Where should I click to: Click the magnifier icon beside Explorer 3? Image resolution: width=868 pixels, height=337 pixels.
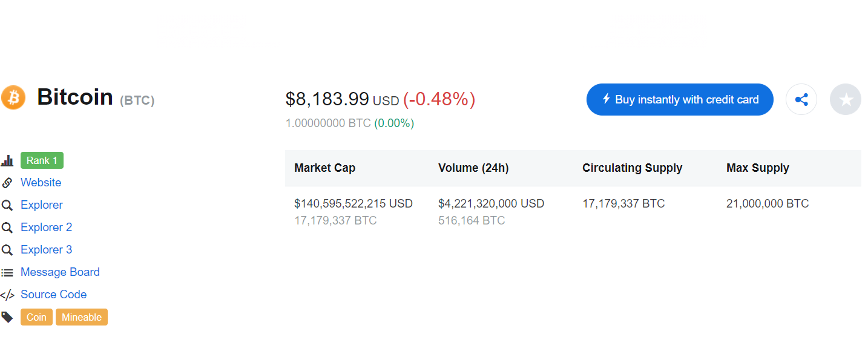click(x=7, y=250)
